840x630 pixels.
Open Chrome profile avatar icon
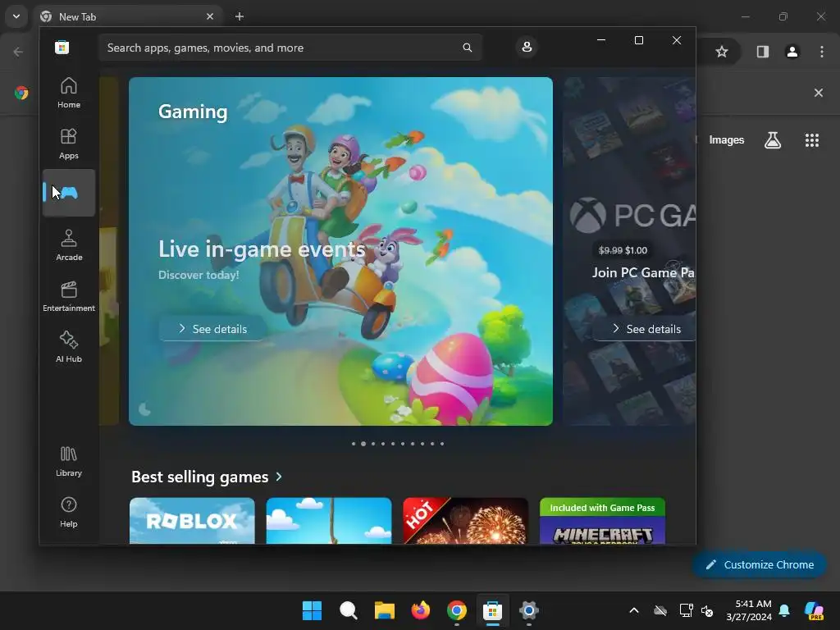(792, 52)
